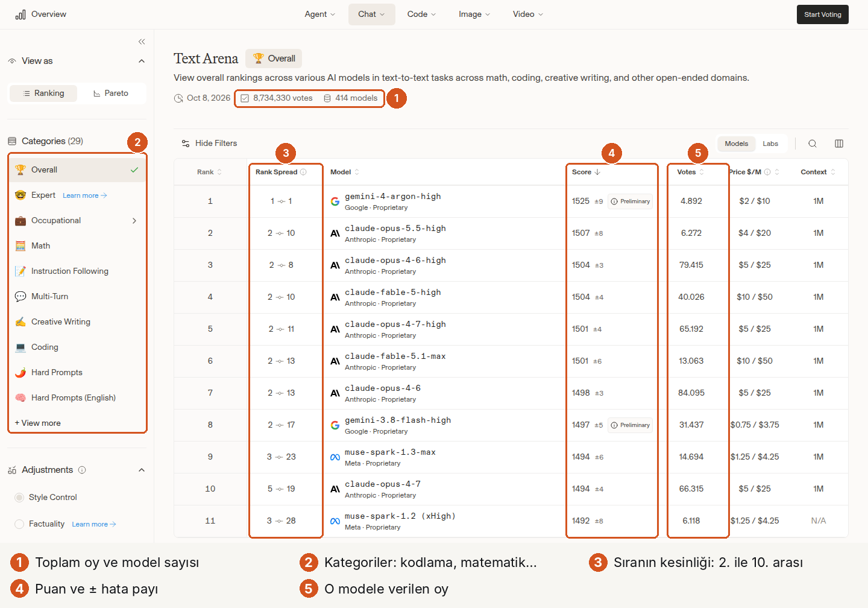This screenshot has height=608, width=868.
Task: Click the Meta logo beside muse-spark-1.3-max
Action: pos(335,457)
